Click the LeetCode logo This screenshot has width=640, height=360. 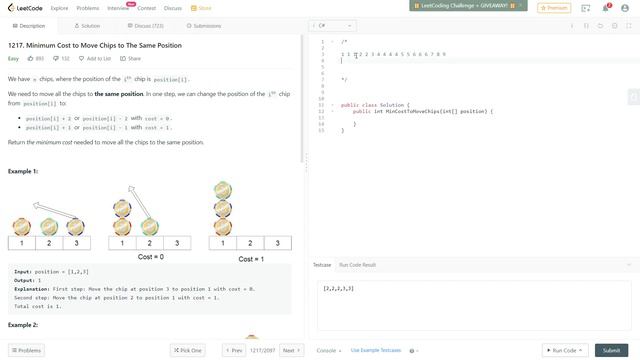25,8
